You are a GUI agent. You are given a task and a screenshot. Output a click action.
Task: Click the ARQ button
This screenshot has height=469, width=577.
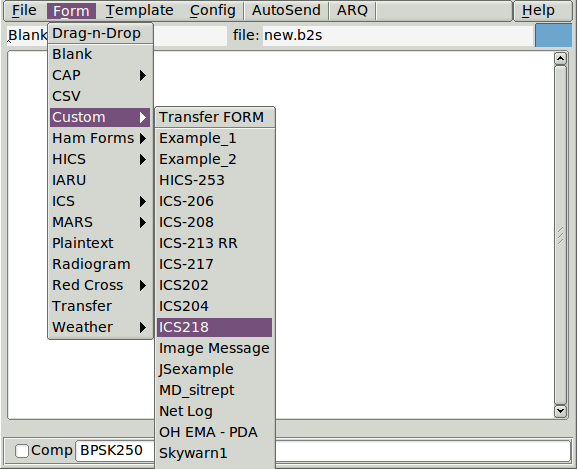pyautogui.click(x=352, y=10)
